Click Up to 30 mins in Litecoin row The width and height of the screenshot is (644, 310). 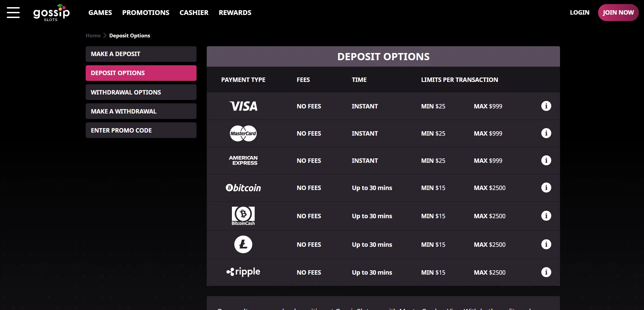[x=372, y=244]
